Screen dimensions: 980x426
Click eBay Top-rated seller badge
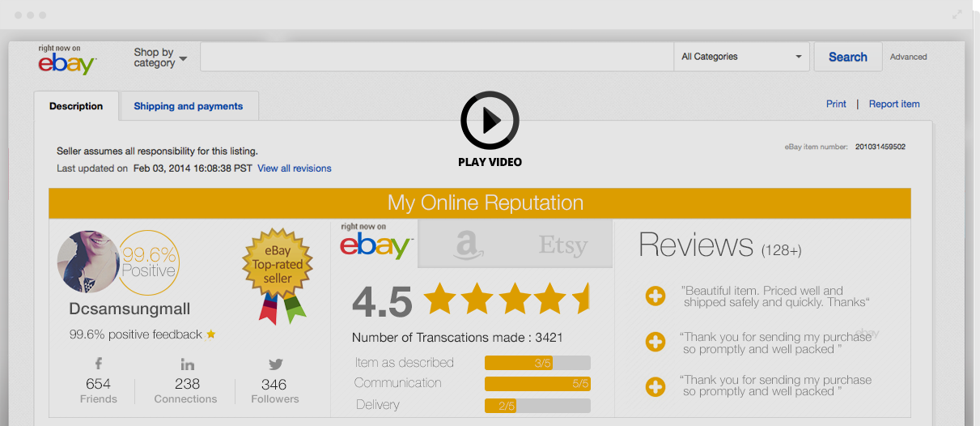(x=278, y=275)
